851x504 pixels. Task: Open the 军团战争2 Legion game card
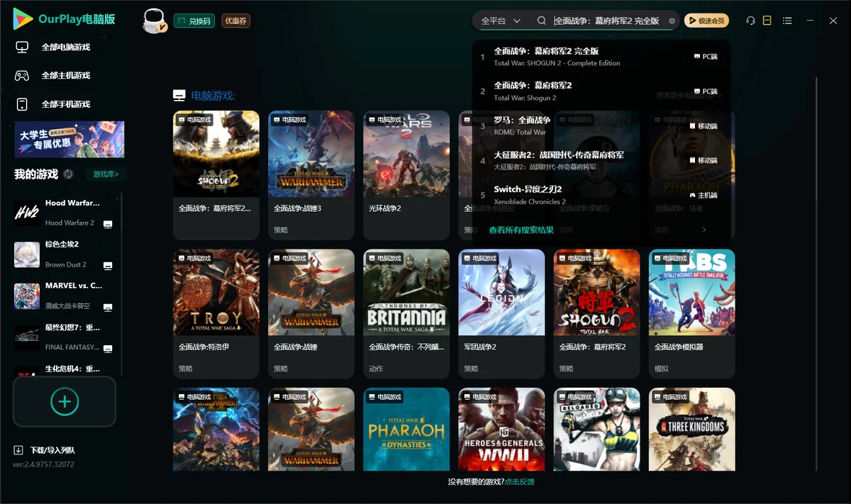tap(501, 314)
